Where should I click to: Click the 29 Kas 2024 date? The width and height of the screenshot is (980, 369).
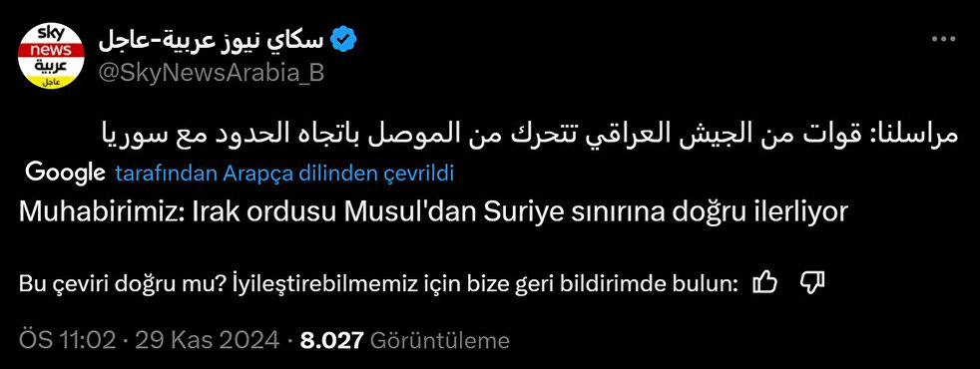coord(207,340)
